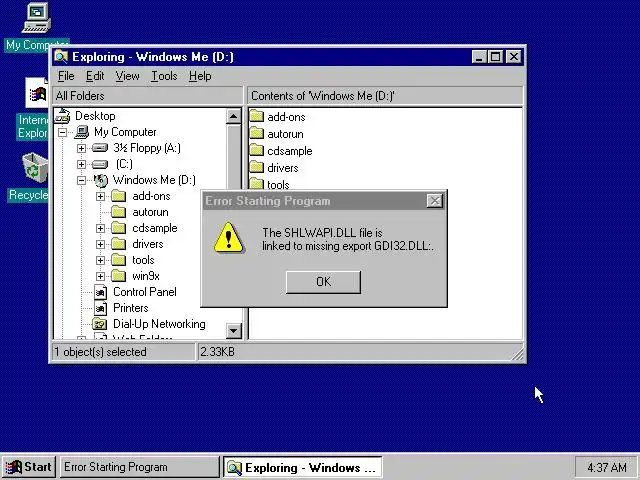This screenshot has width=640, height=480.
Task: Select autorun folder icon in contents pane
Action: (257, 133)
